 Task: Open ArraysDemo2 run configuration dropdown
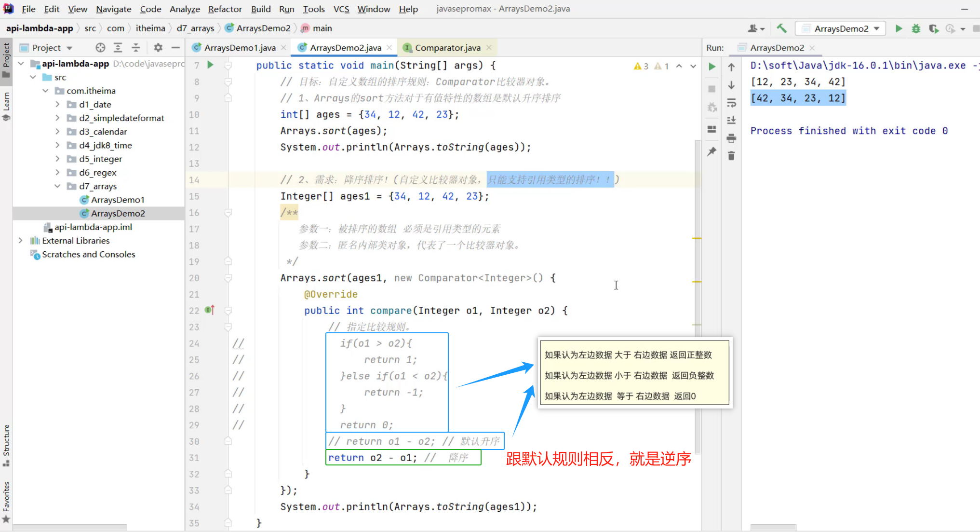tap(840, 28)
